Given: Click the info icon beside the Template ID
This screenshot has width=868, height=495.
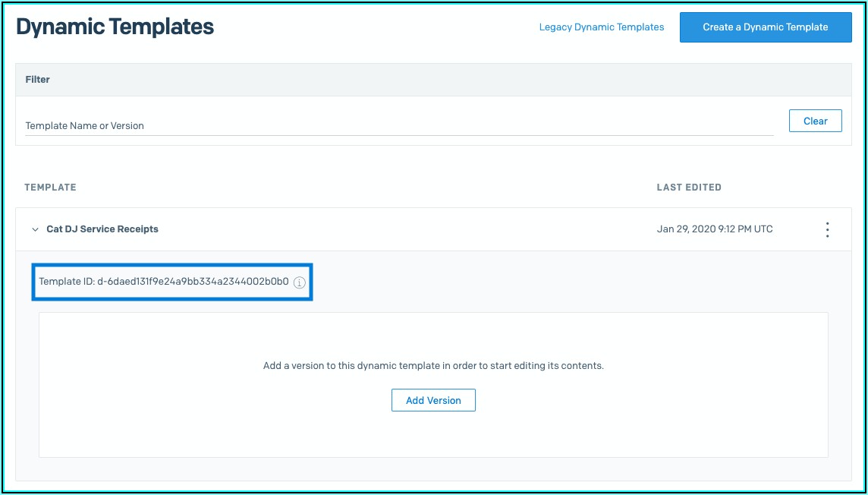Looking at the screenshot, I should [299, 282].
